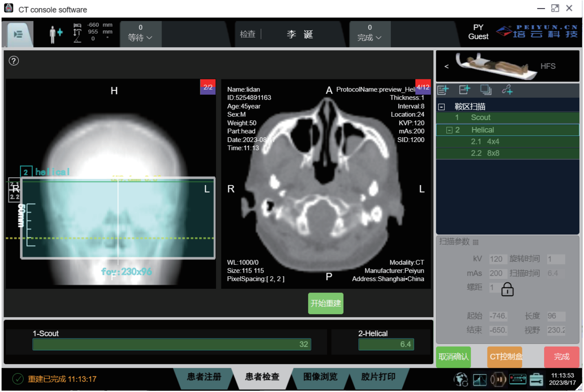Open the 完成 completed dropdown in top bar
Image resolution: width=584 pixels, height=392 pixels.
[369, 38]
